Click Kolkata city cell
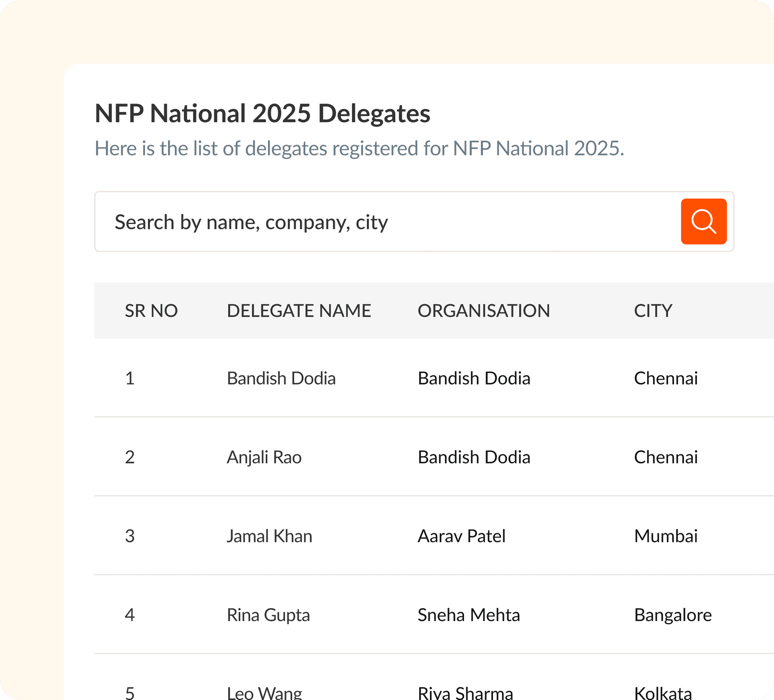 pyautogui.click(x=663, y=692)
